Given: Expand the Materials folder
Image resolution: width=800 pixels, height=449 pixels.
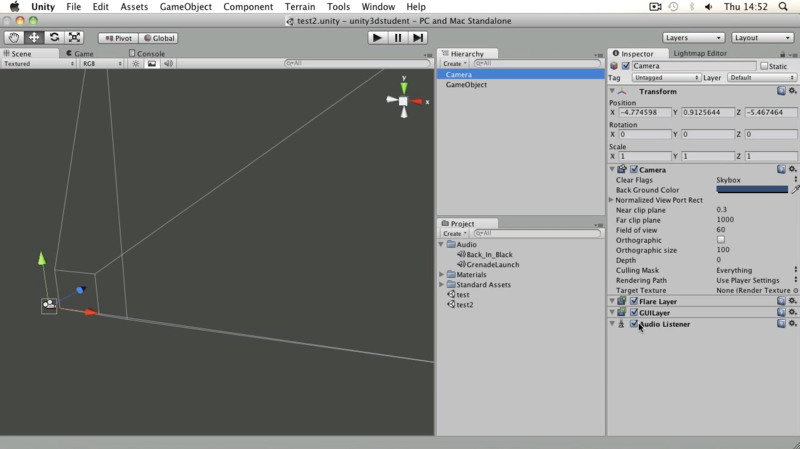Looking at the screenshot, I should [x=442, y=275].
